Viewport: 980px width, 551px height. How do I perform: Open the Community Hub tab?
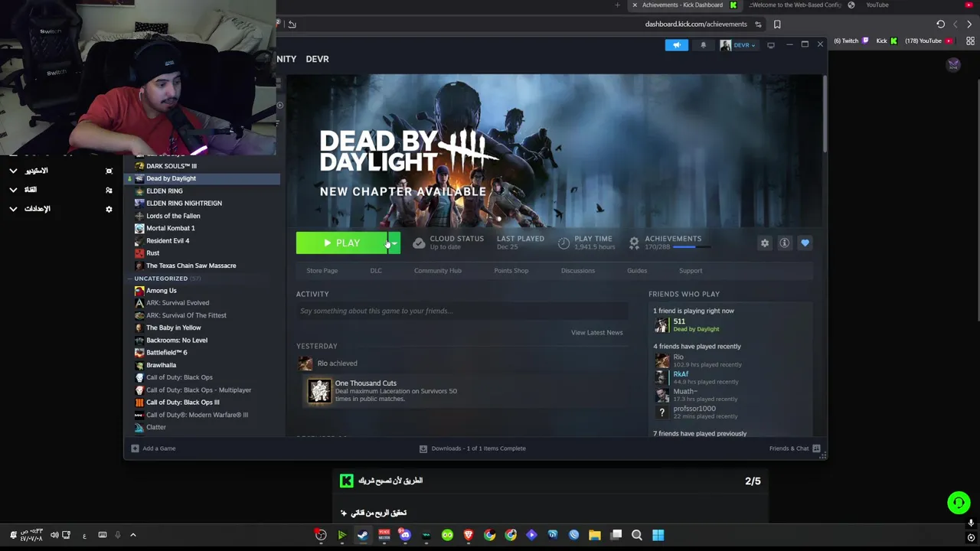click(x=438, y=270)
